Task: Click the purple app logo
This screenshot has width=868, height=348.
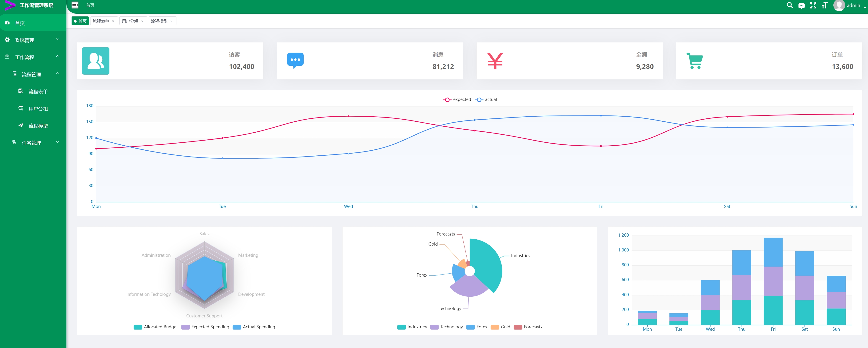Action: click(10, 5)
